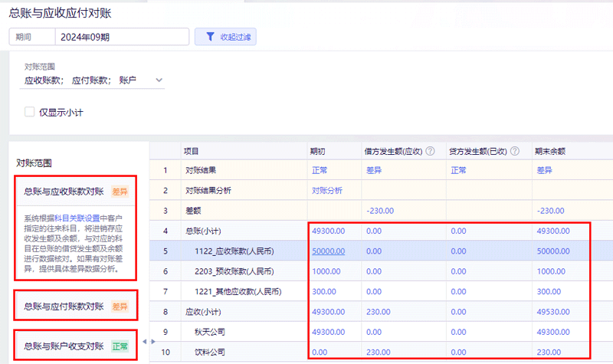The width and height of the screenshot is (613, 364).
Task: Expand left panel with the right arrow
Action: [x=153, y=341]
